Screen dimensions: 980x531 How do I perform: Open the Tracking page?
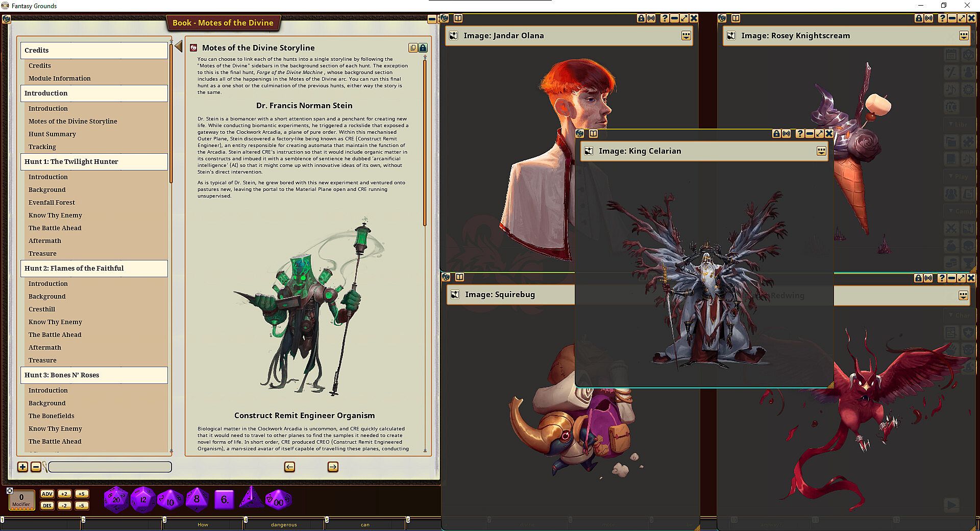click(x=42, y=147)
